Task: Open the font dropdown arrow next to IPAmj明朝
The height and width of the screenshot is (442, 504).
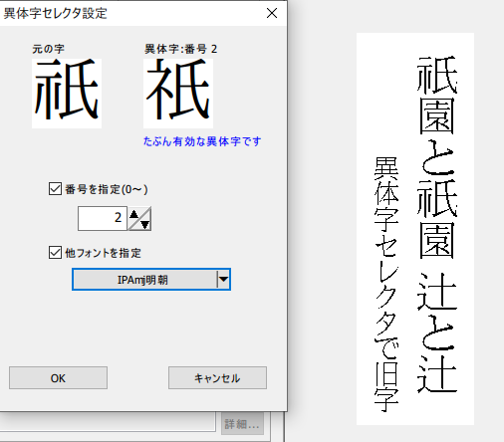Action: (x=223, y=280)
